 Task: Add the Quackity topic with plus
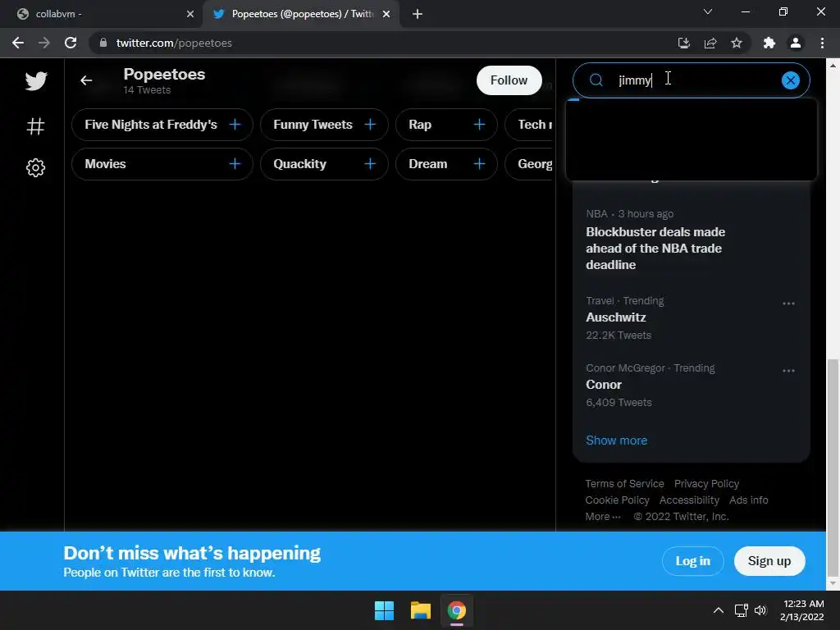370,164
